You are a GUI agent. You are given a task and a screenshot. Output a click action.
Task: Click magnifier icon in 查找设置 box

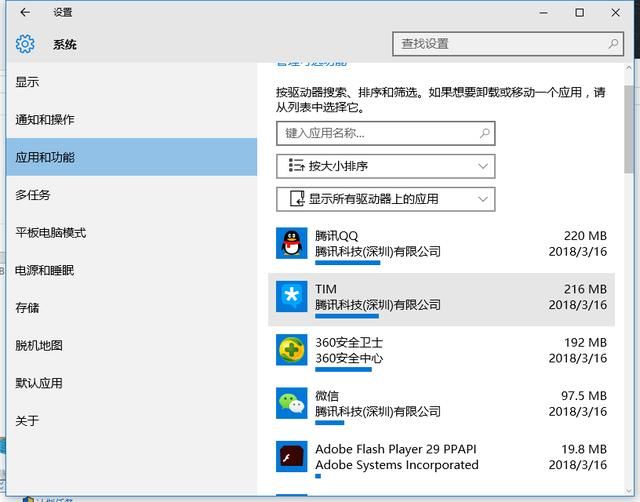point(613,43)
